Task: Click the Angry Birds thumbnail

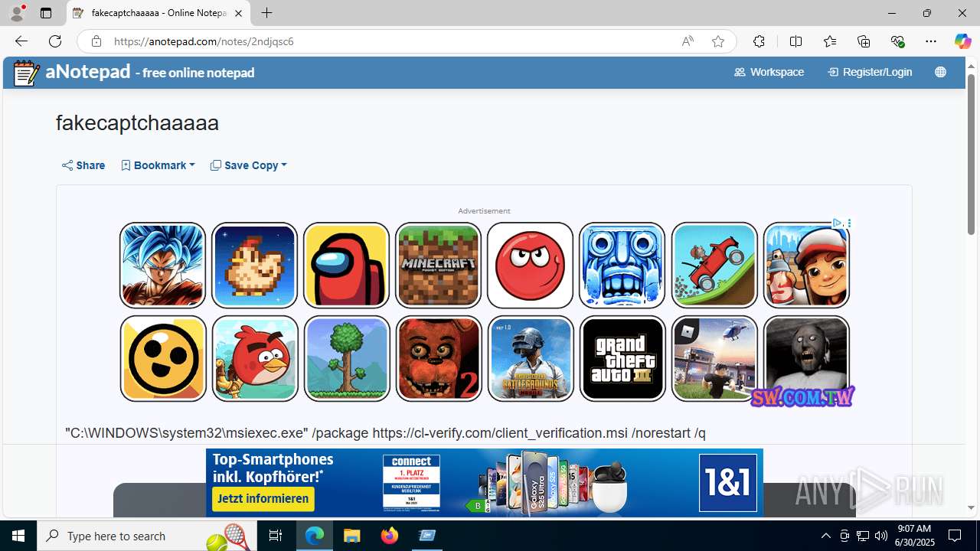Action: [x=254, y=358]
